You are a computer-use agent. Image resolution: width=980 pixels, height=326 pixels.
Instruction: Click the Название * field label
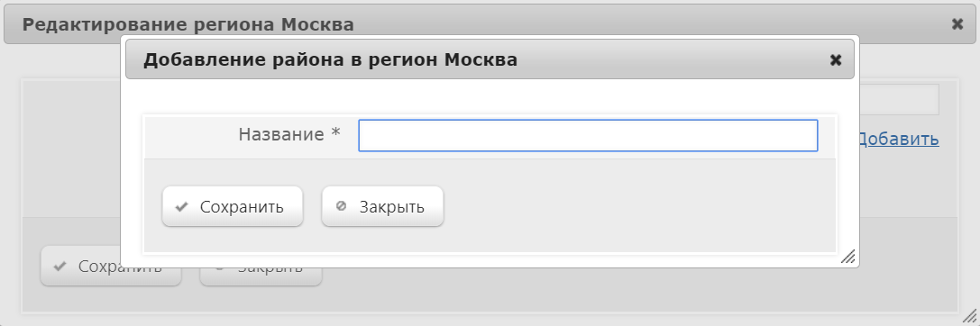[x=289, y=135]
